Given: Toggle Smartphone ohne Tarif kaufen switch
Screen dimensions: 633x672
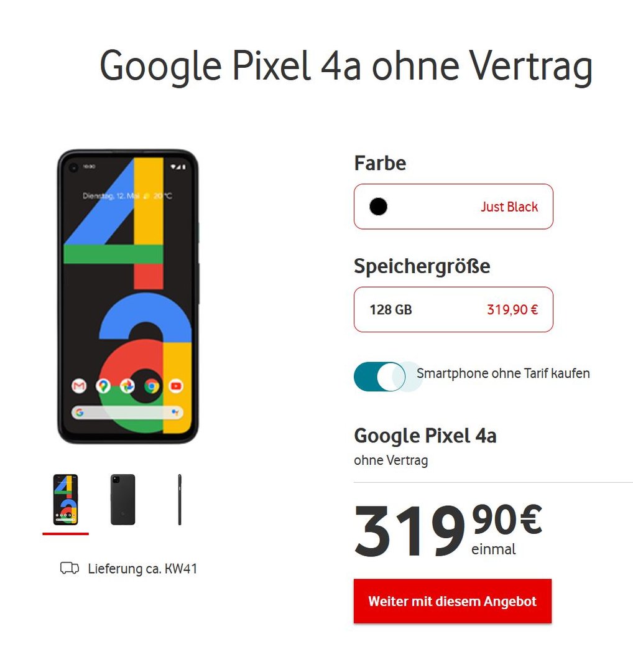Looking at the screenshot, I should [379, 376].
